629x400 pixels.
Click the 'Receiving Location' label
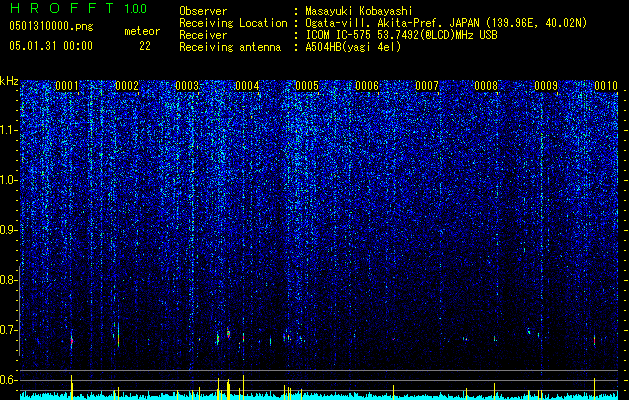click(x=233, y=23)
